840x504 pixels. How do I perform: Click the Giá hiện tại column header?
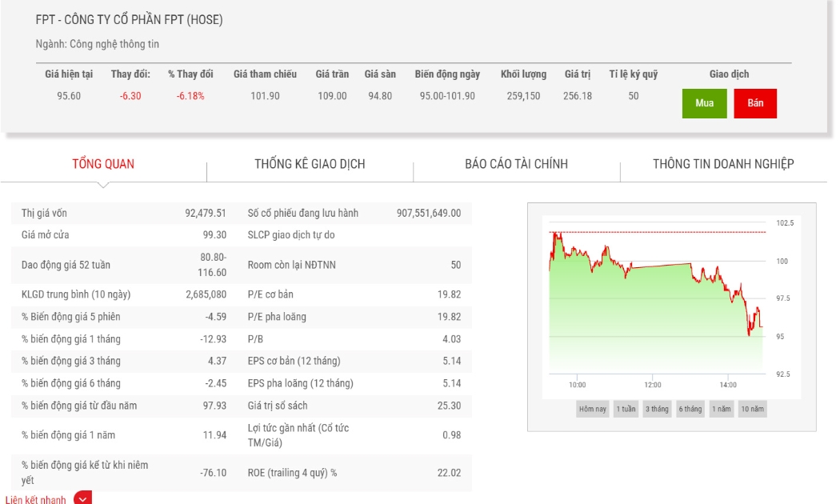tap(69, 74)
